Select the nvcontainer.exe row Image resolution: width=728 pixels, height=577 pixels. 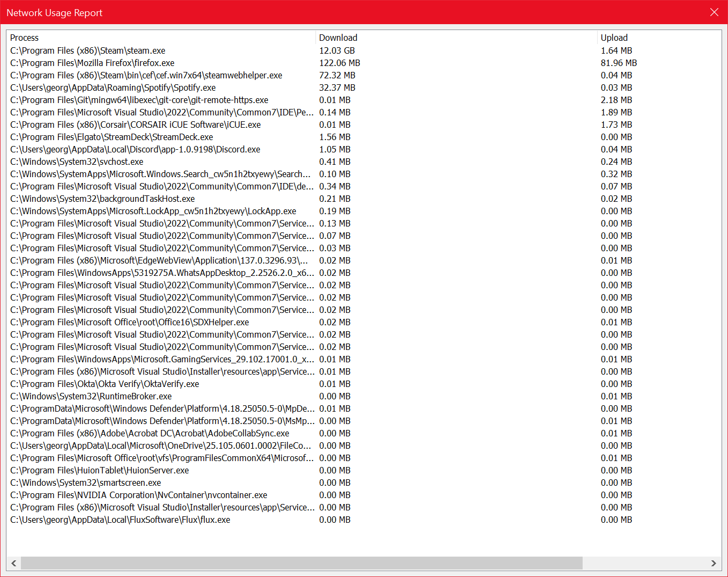tap(364, 495)
